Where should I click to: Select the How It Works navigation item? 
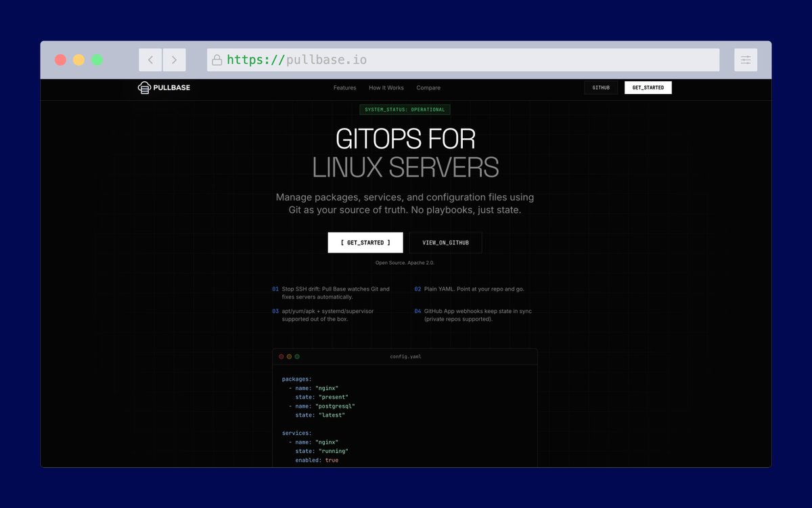(x=386, y=87)
